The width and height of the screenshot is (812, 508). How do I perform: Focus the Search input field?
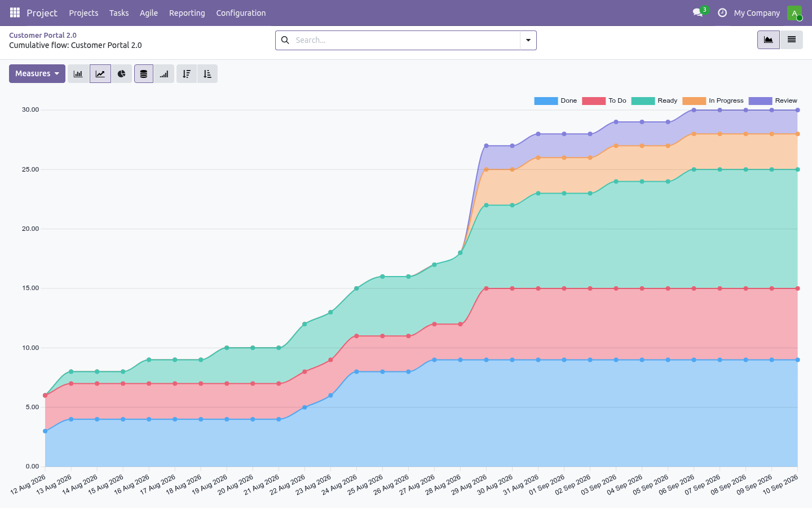tap(406, 40)
